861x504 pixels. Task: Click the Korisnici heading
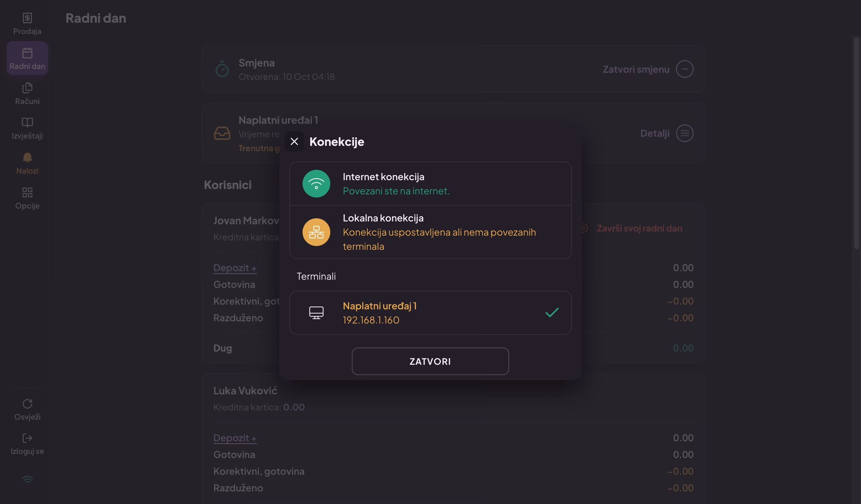(228, 185)
